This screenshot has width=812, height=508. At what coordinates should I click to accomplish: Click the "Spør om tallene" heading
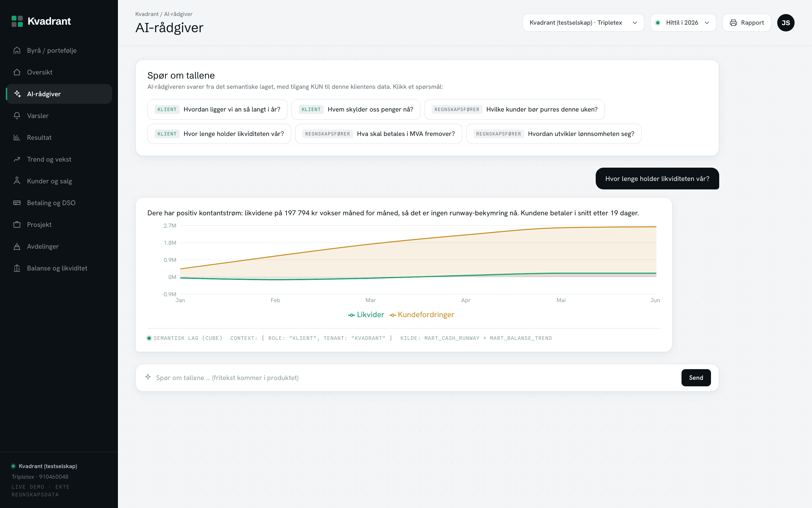pos(181,75)
